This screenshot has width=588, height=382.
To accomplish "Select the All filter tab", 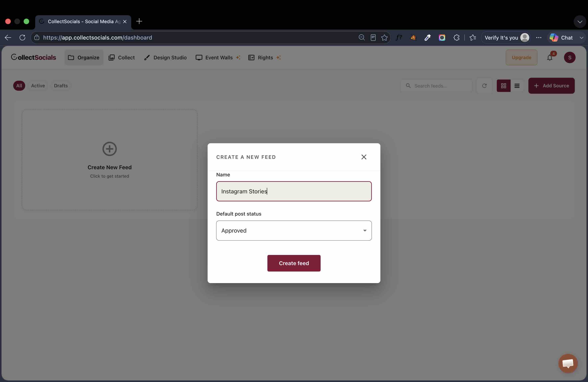I will click(19, 86).
